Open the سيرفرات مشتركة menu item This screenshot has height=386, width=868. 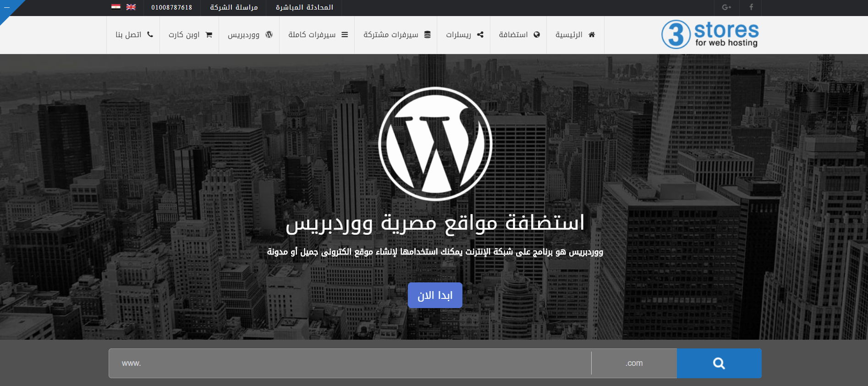(396, 35)
